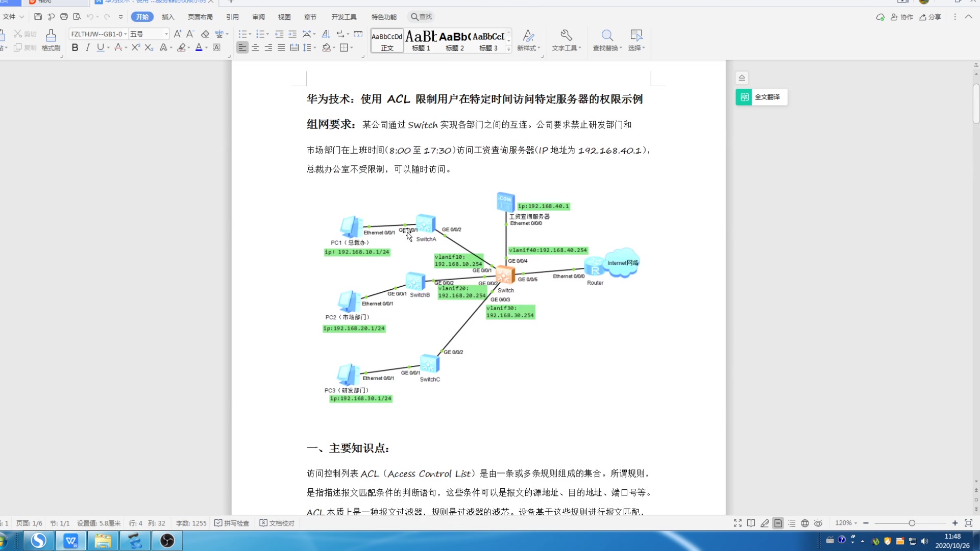The height and width of the screenshot is (551, 980).
Task: Open the 插入 Insert tab
Action: (168, 17)
